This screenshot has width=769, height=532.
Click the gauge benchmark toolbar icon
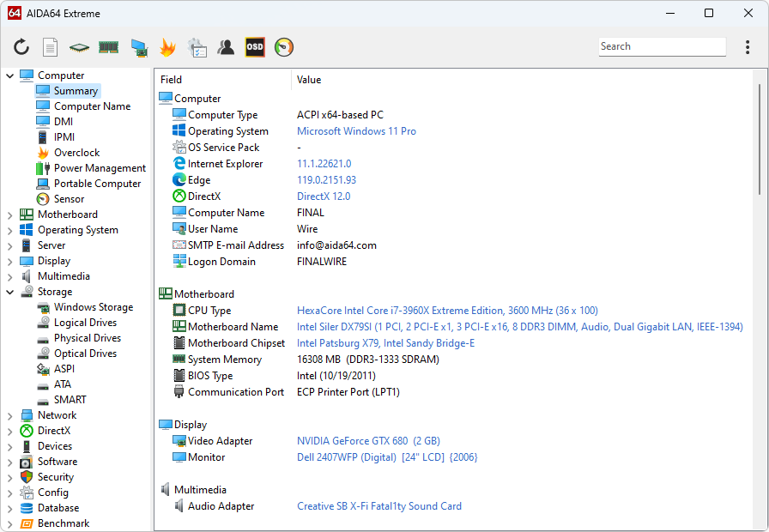click(284, 47)
